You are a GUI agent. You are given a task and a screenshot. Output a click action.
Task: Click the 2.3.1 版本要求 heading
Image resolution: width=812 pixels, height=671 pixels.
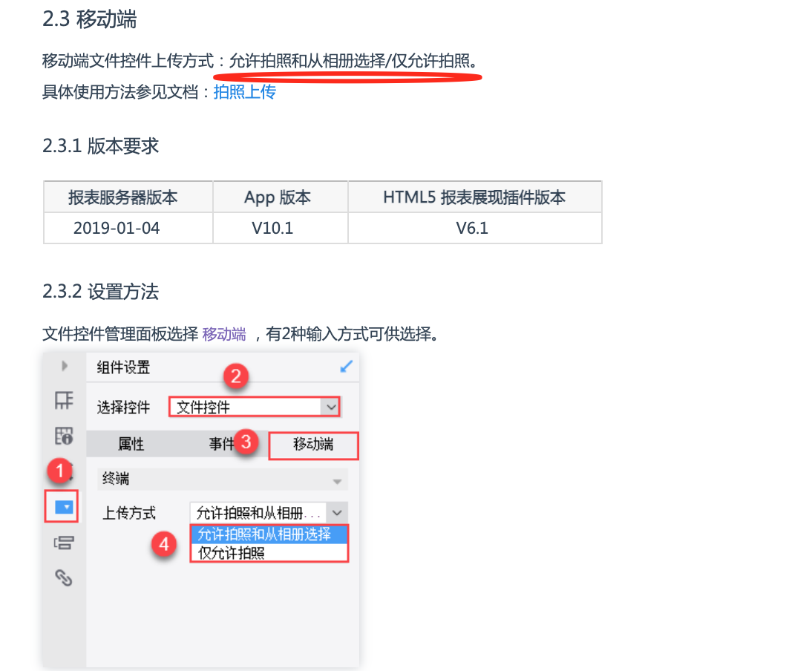click(x=100, y=146)
